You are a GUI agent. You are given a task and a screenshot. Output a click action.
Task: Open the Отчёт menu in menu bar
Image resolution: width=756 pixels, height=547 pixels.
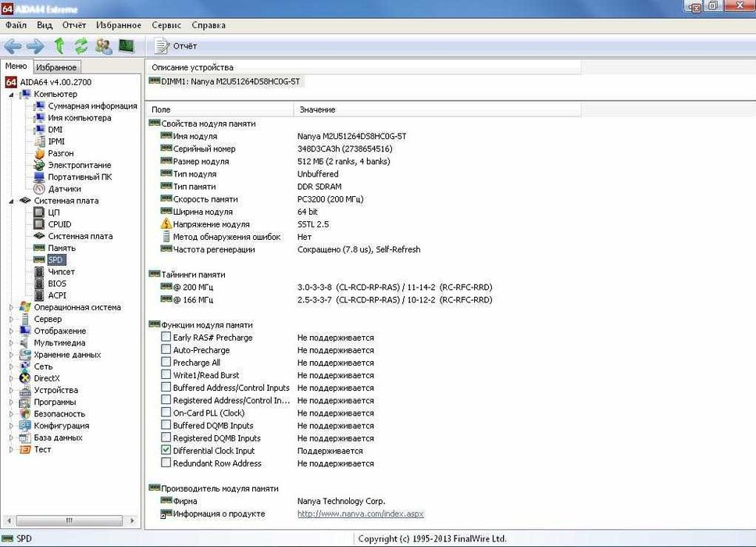click(73, 25)
